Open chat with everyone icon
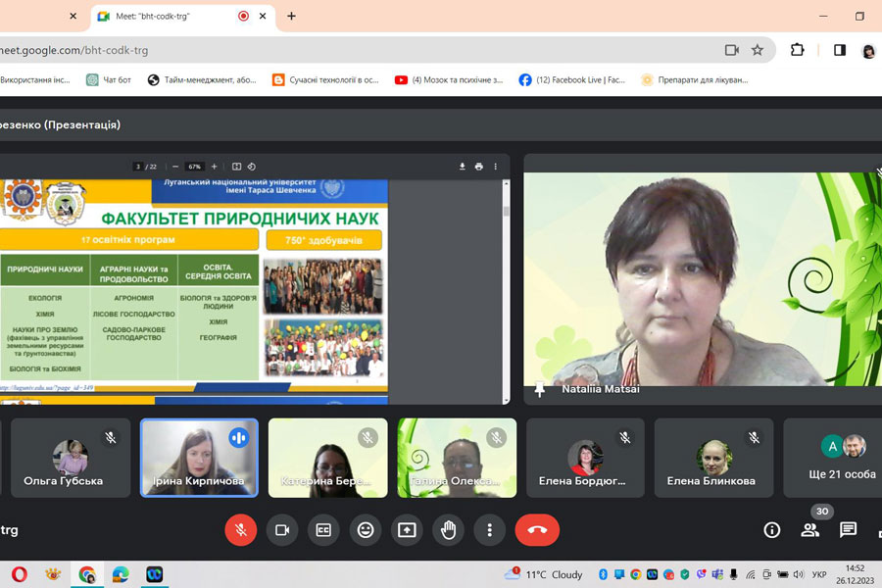This screenshot has width=882, height=588. pyautogui.click(x=848, y=530)
